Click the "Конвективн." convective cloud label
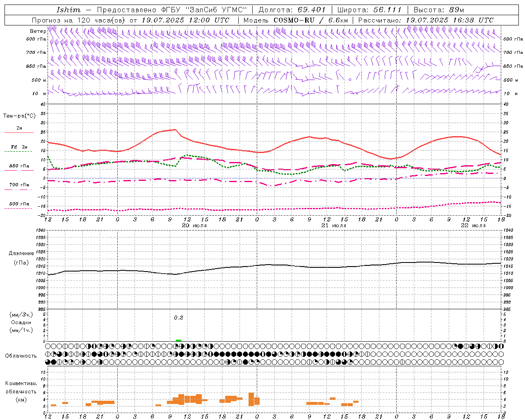This screenshot has height=420, width=525. (x=21, y=383)
